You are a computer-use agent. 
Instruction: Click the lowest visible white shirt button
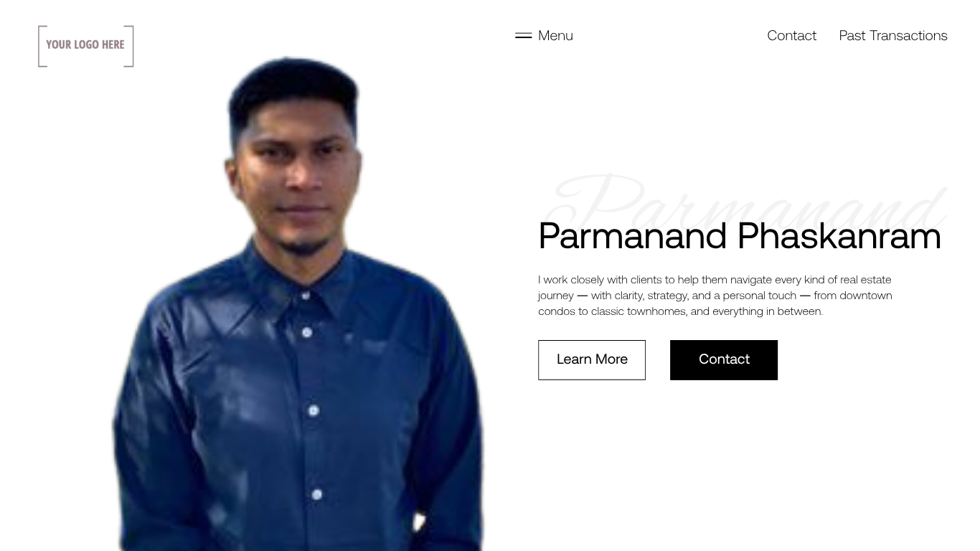coord(317,494)
